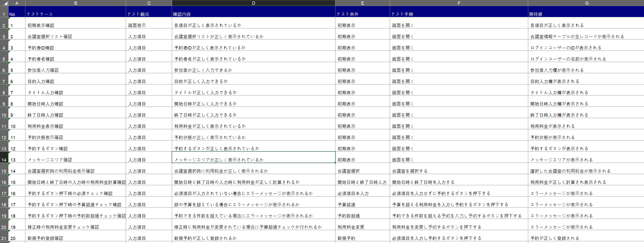Select cell 修正時の利用料金変更チェック確認

click(75, 225)
